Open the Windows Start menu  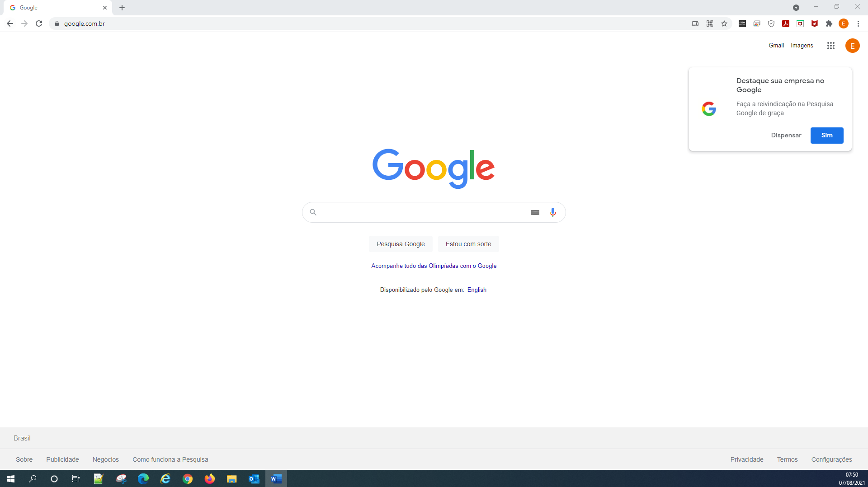click(11, 479)
